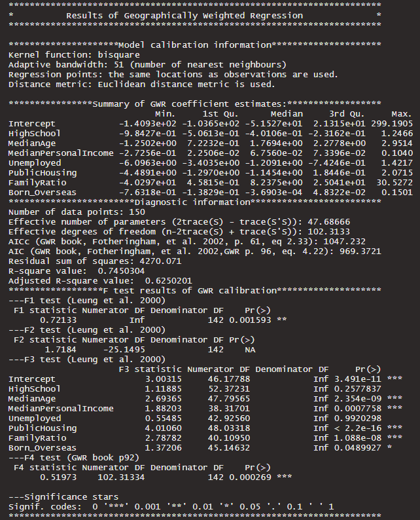
Task: Click the F3 test heading line
Action: (x=87, y=360)
